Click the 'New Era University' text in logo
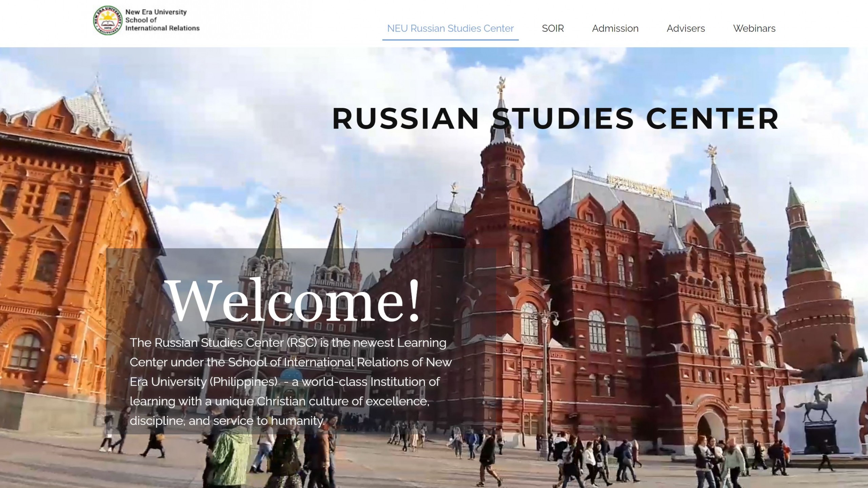 point(156,12)
